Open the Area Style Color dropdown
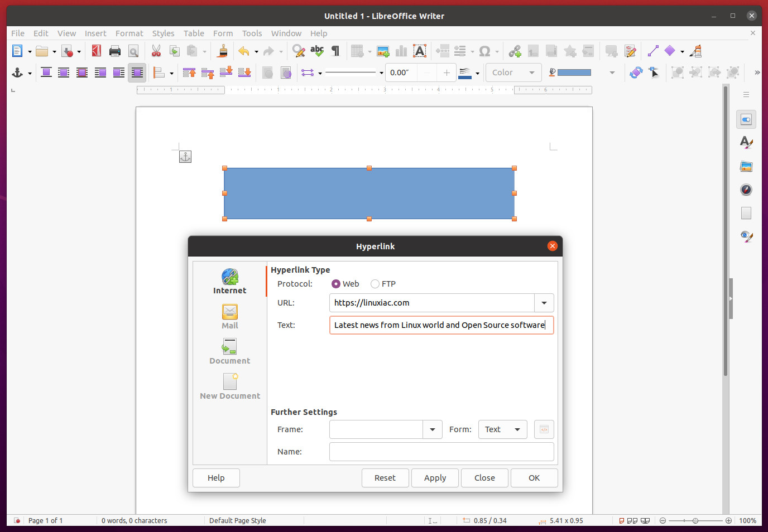768x532 pixels. click(x=513, y=72)
